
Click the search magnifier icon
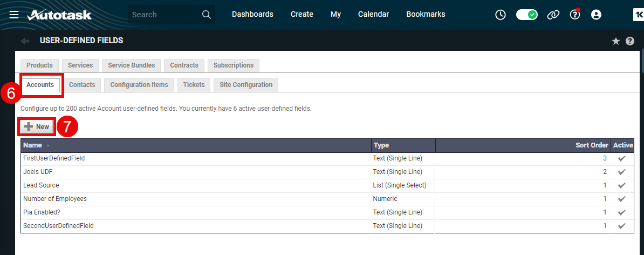point(206,15)
